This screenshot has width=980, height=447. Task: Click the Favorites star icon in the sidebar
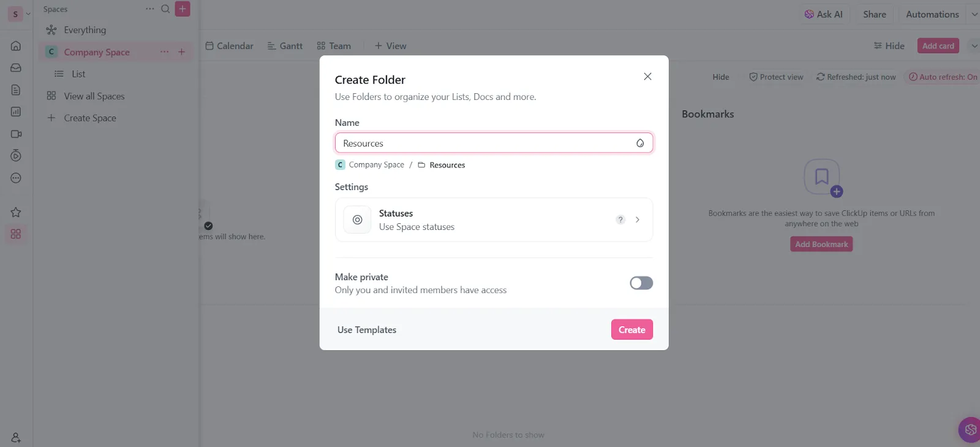tap(16, 212)
